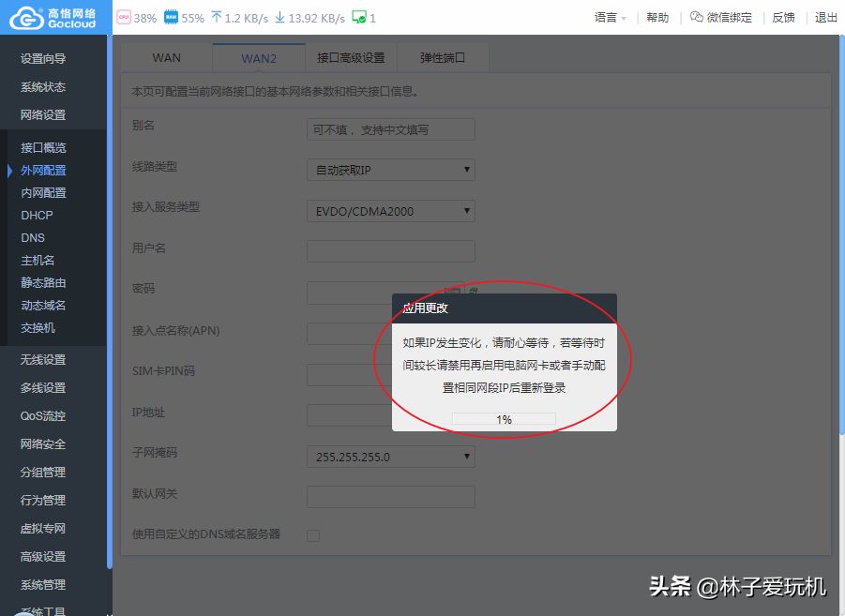Click the WeChat binding icon
845x616 pixels.
coord(696,17)
